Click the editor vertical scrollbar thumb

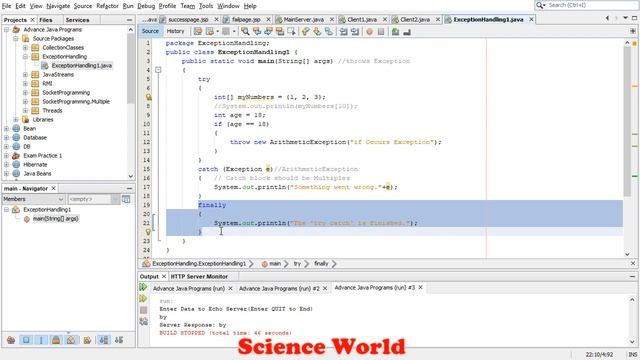[627, 121]
